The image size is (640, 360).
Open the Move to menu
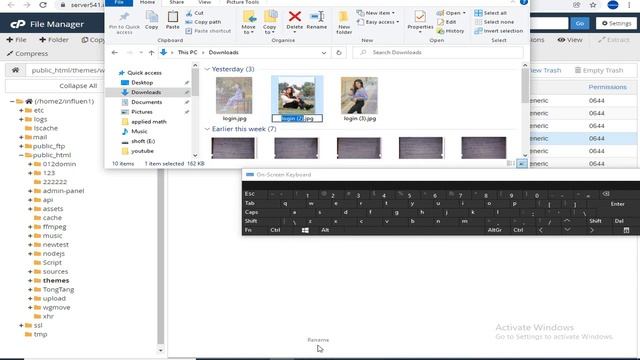[x=248, y=23]
